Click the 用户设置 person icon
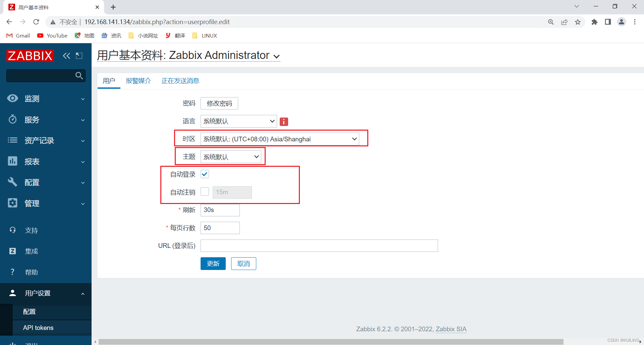Viewport: 644px width, 345px height. [x=12, y=293]
